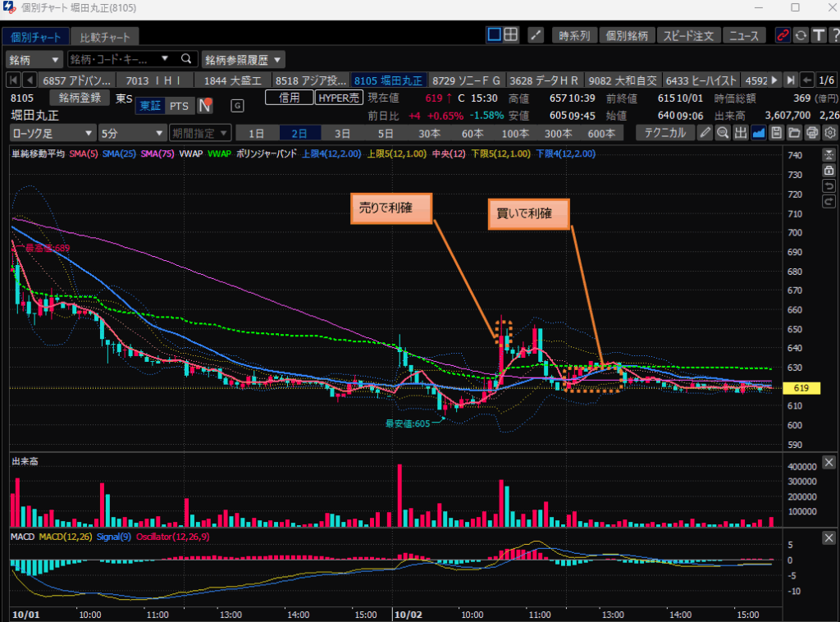Expand the ローソク足 chart type dropdown

pos(53,133)
